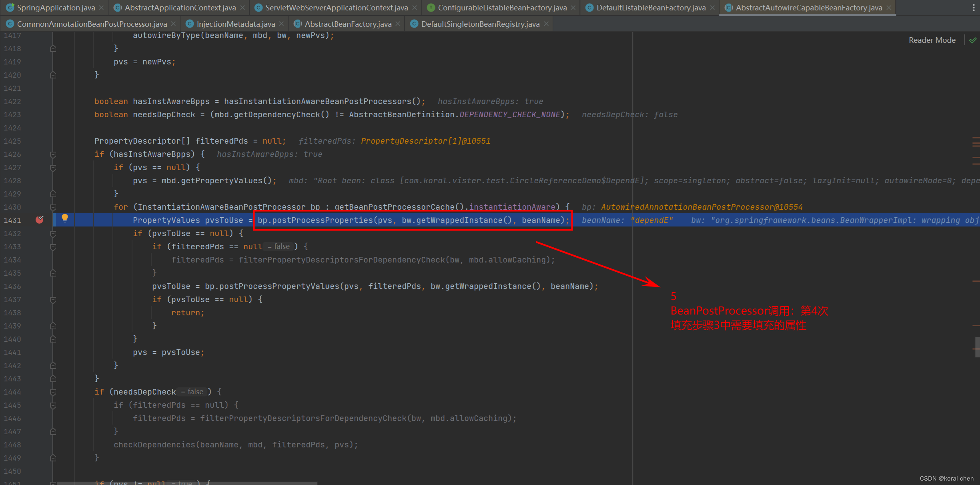Screen dimensions: 980x485
Task: Toggle Reader Mode
Action: (x=932, y=40)
